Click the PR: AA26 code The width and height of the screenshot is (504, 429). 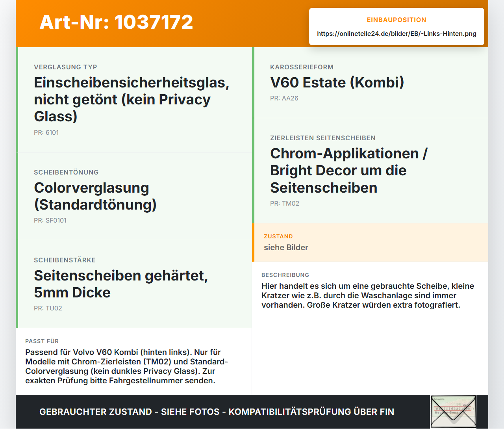(x=284, y=98)
